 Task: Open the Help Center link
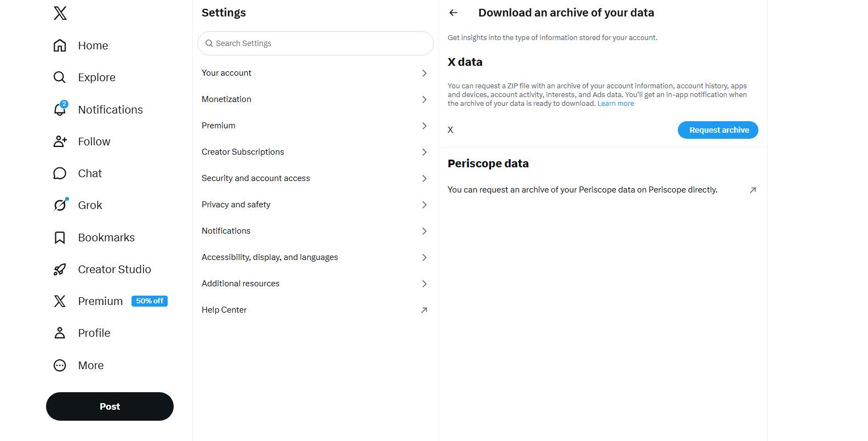click(x=224, y=310)
